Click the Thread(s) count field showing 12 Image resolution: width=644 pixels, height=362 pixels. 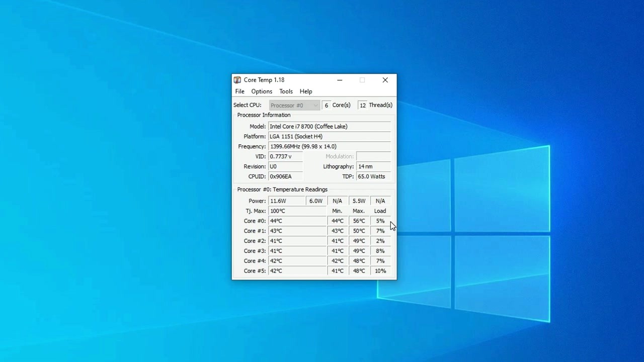tap(362, 105)
